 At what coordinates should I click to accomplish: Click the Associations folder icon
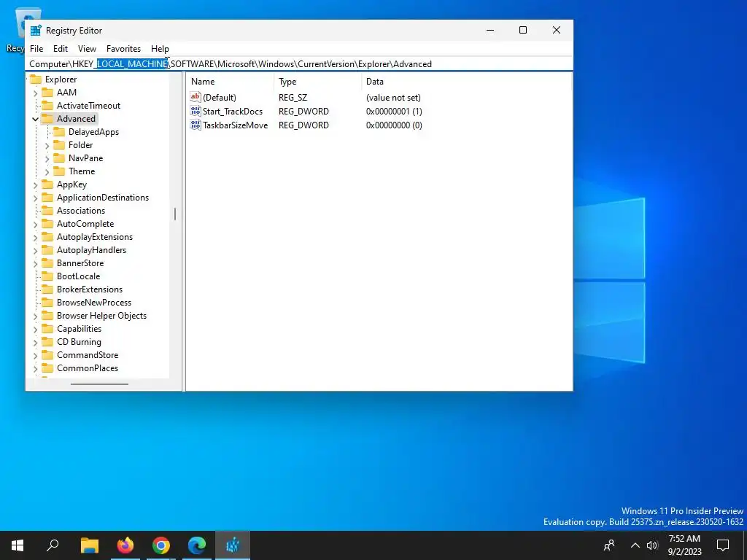coord(47,211)
